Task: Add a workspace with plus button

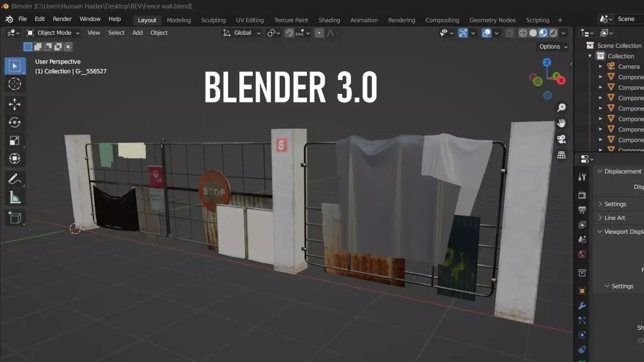Action: 560,20
